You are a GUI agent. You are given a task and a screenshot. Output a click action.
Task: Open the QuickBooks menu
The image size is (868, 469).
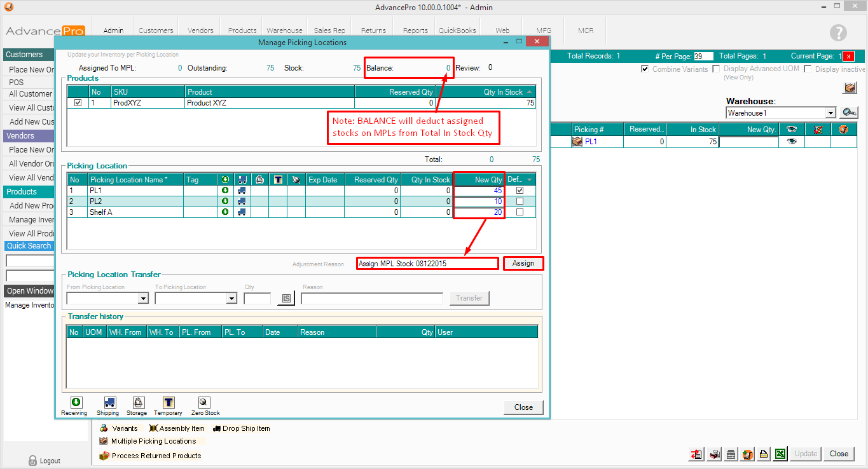[457, 31]
